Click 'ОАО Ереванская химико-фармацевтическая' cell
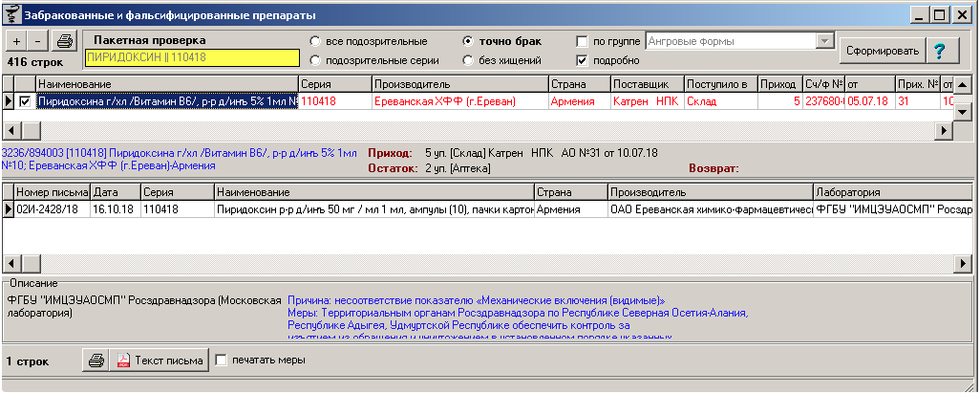This screenshot has height=394, width=980. pos(711,209)
